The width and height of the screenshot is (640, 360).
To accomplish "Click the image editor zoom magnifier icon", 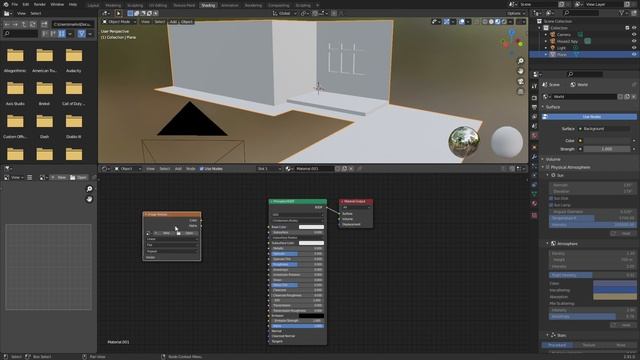I will tap(89, 189).
